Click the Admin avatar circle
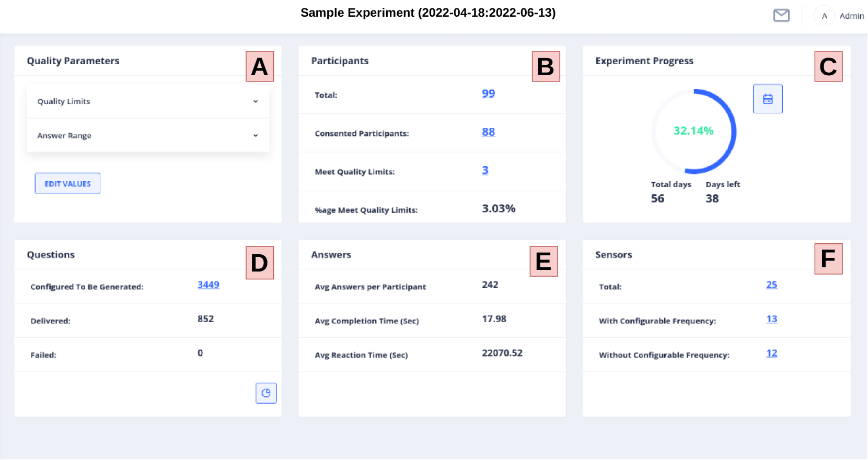Viewport: 868px width, 460px height. pyautogui.click(x=824, y=16)
